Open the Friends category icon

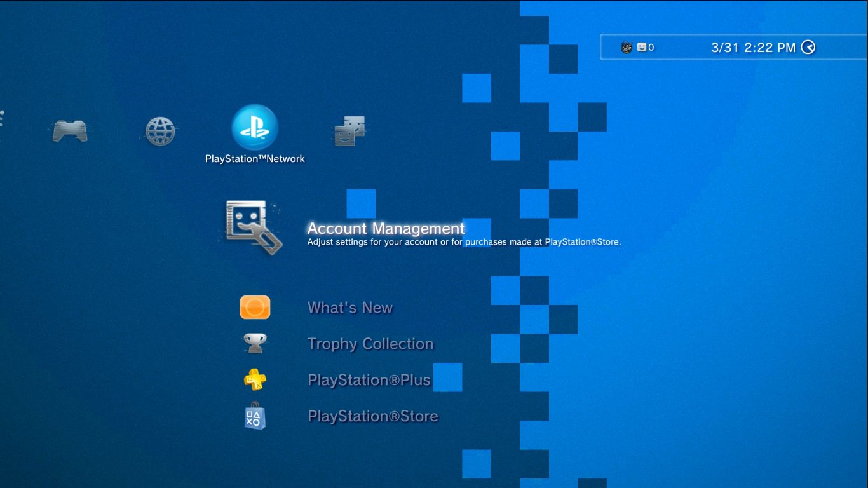349,131
